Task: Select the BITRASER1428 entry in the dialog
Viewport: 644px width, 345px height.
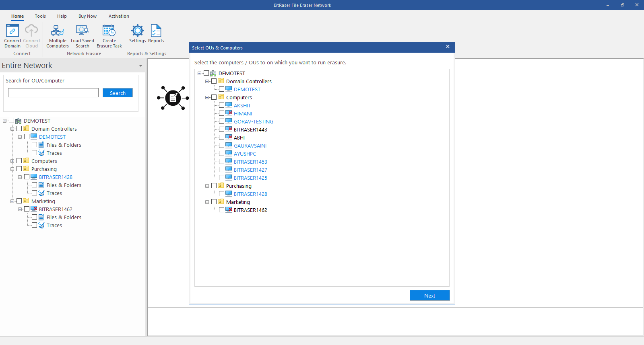Action: 250,194
